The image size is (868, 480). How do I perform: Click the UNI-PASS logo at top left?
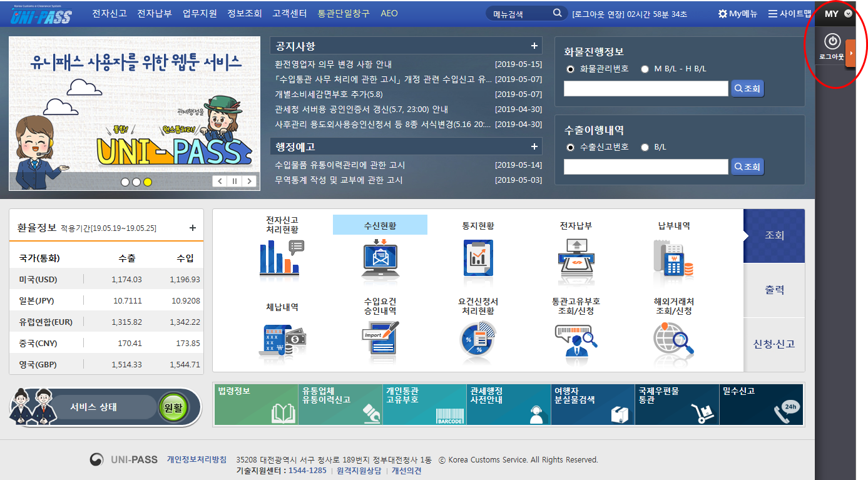[x=42, y=15]
